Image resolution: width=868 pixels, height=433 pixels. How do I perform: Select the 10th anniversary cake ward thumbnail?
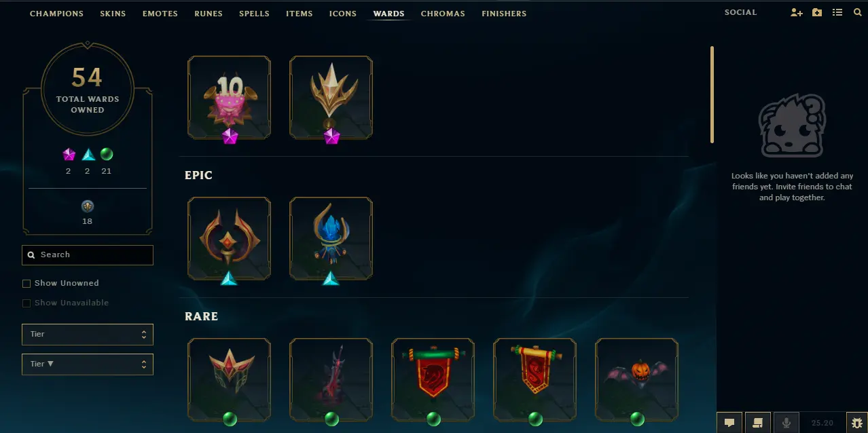pyautogui.click(x=230, y=98)
